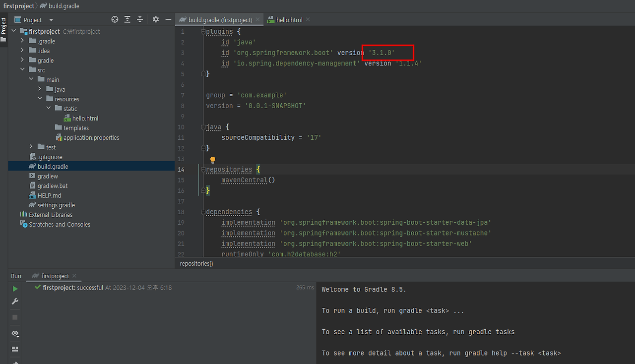Click the spring-boot-starter-mustache dependency string
This screenshot has height=364, width=635.
(x=385, y=233)
